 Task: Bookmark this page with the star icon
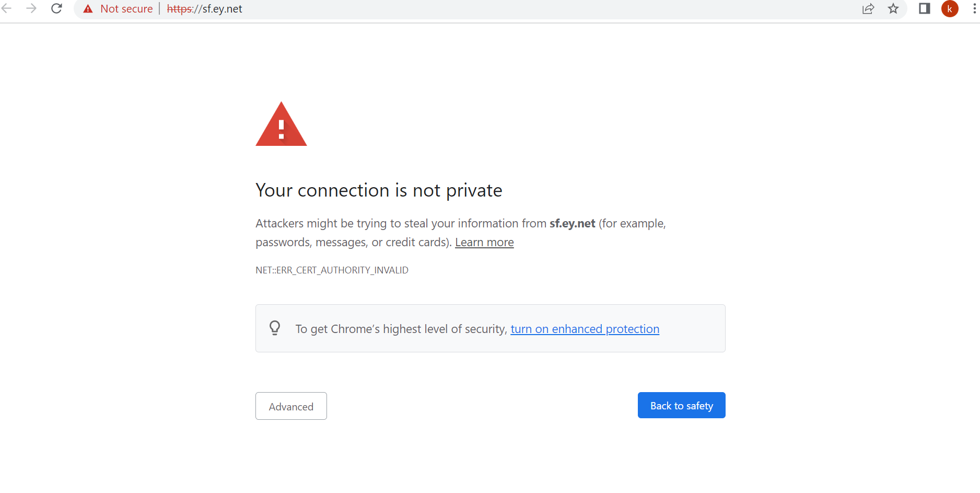893,8
